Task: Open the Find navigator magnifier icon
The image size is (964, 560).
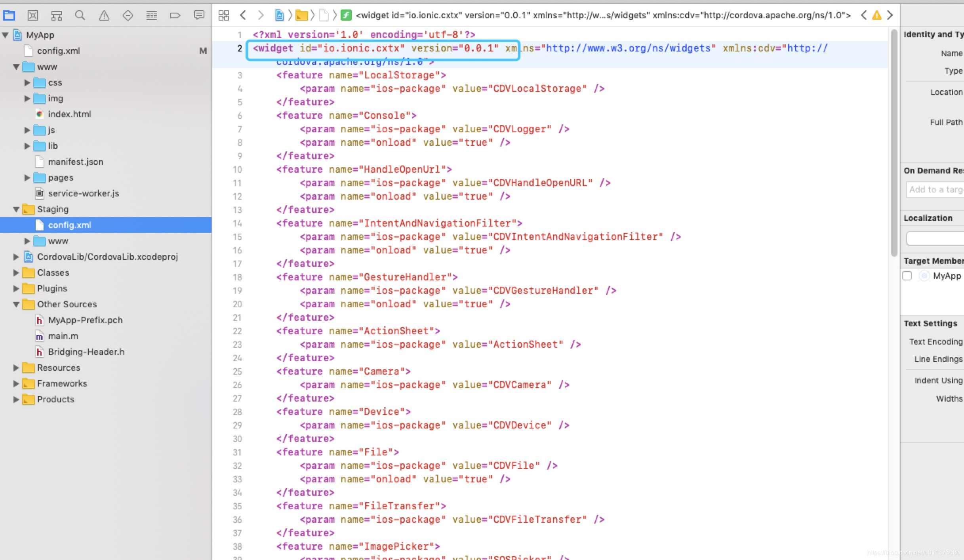Action: coord(80,15)
